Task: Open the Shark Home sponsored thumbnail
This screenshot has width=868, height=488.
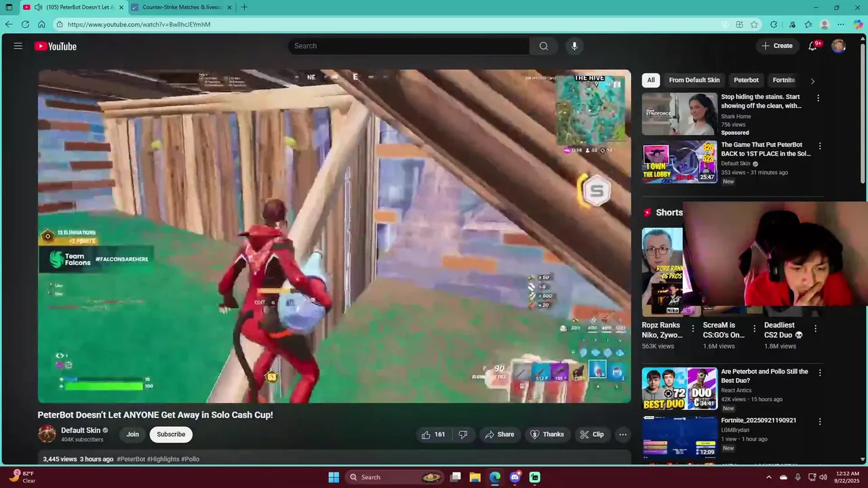Action: coord(679,114)
